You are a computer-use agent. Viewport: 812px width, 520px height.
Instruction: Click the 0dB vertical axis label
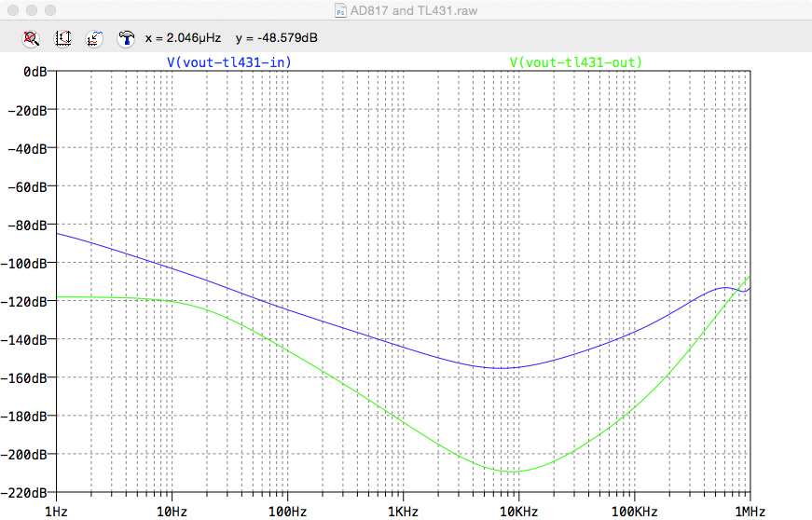(x=34, y=72)
